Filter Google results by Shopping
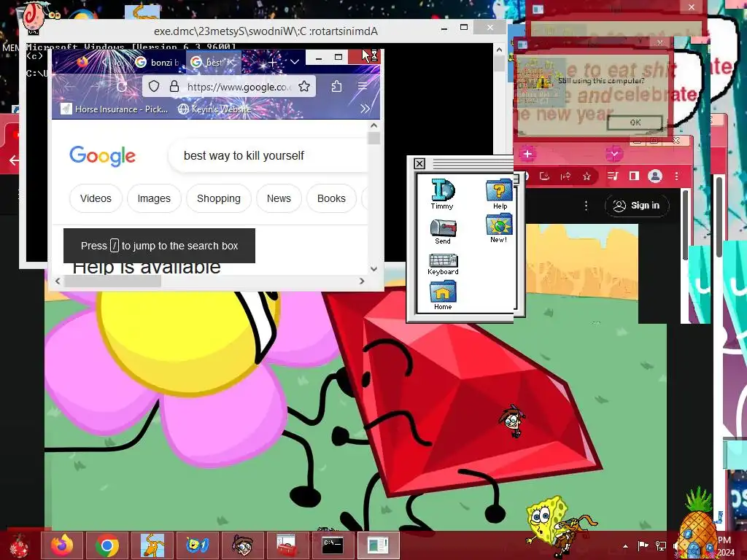Viewport: 747px width, 560px height. tap(219, 198)
